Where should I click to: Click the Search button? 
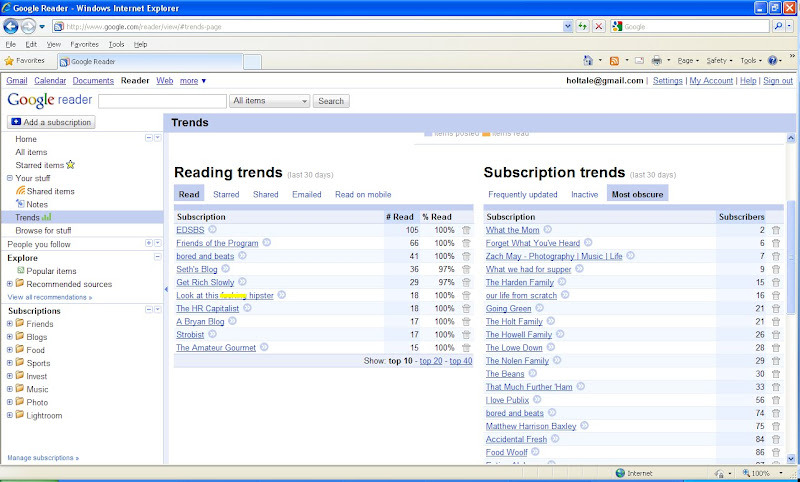point(331,101)
